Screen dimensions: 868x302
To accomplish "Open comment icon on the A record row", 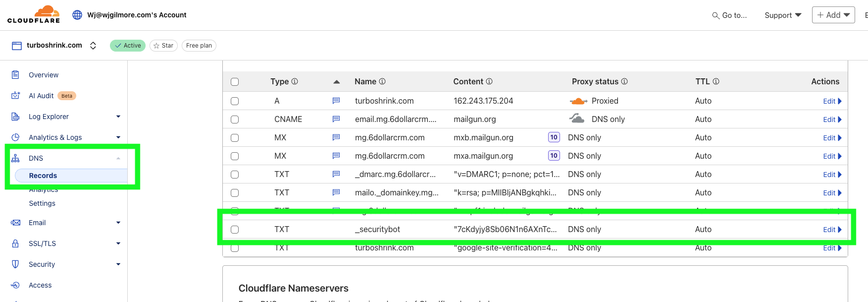I will click(x=336, y=101).
